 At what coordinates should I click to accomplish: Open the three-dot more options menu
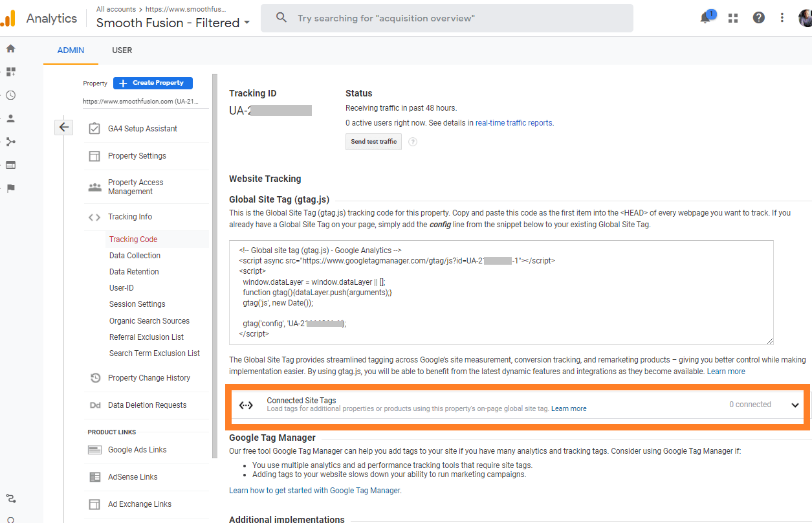[x=782, y=18]
